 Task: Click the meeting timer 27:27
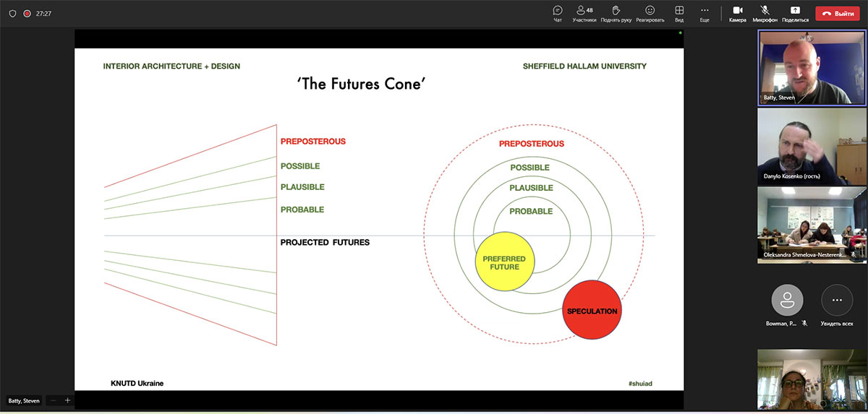click(43, 14)
